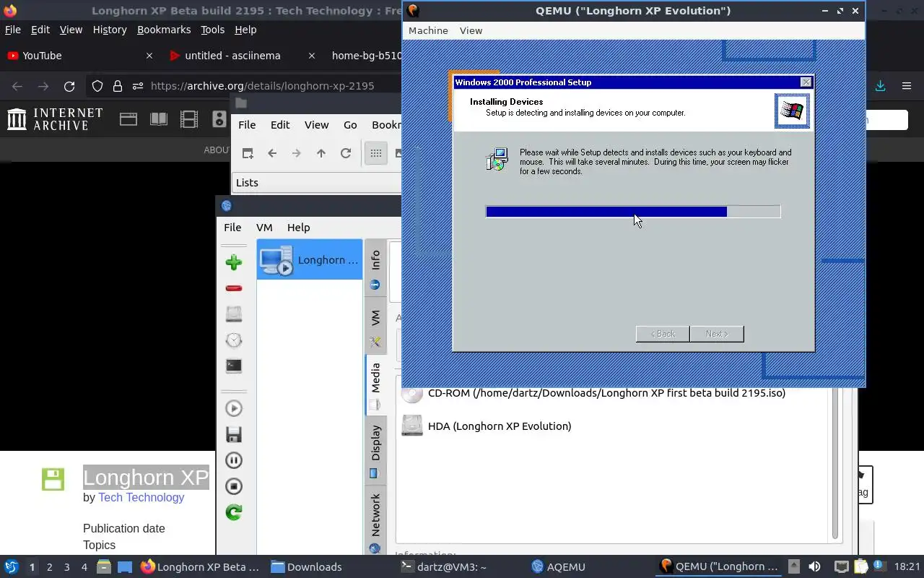Open AQEMU File menu

[232, 227]
